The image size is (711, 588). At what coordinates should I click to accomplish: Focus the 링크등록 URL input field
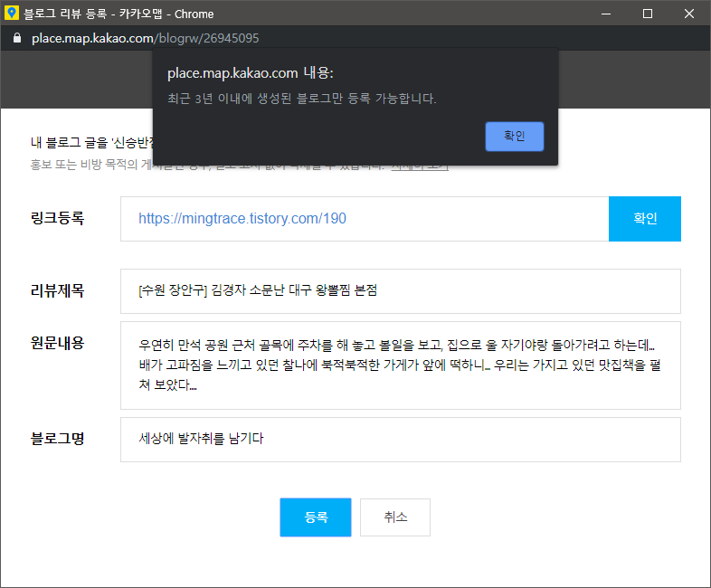pos(365,219)
